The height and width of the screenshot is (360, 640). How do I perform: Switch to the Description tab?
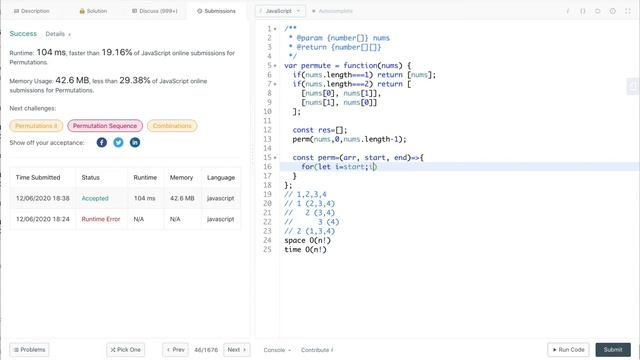(31, 11)
